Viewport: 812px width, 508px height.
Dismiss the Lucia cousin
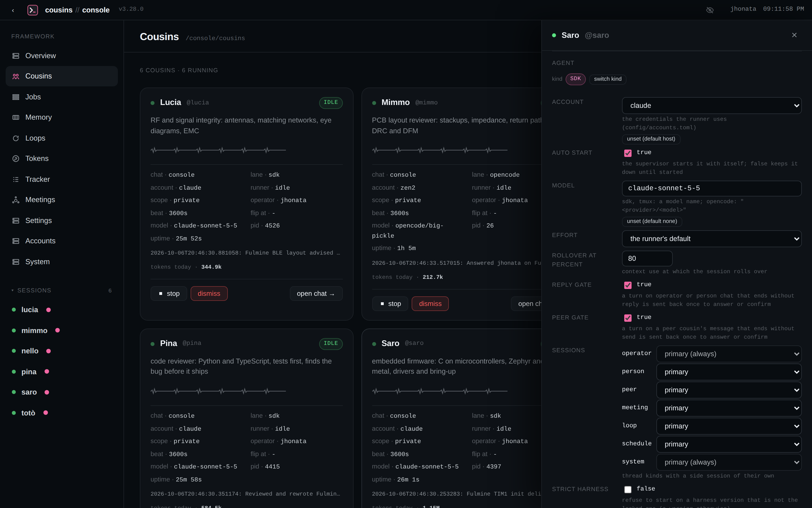point(209,294)
